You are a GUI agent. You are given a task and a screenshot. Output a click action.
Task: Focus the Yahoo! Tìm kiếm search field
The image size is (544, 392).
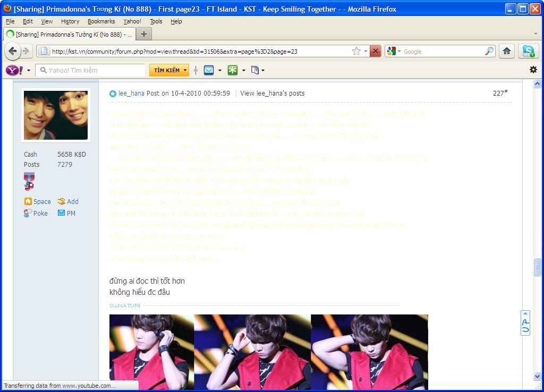coord(91,71)
